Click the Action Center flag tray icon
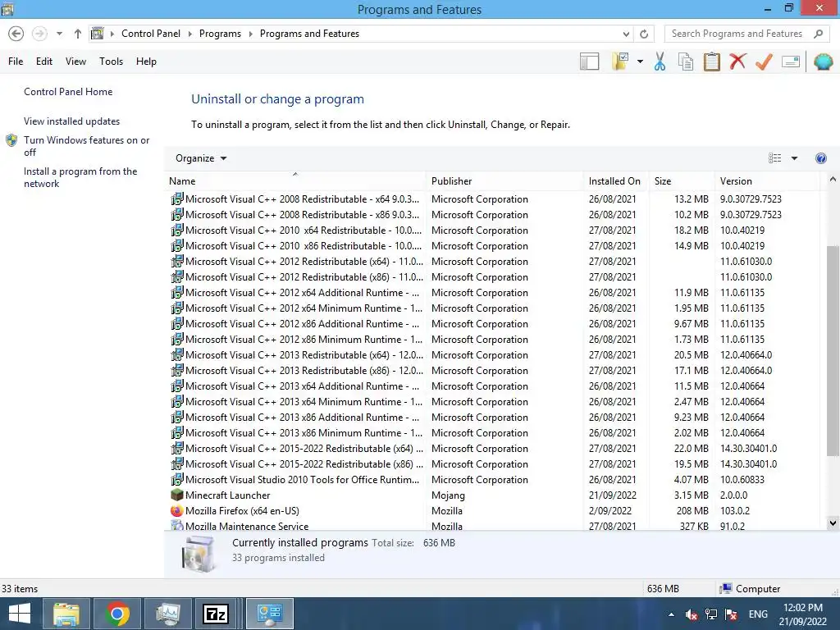840x630 pixels. click(731, 614)
